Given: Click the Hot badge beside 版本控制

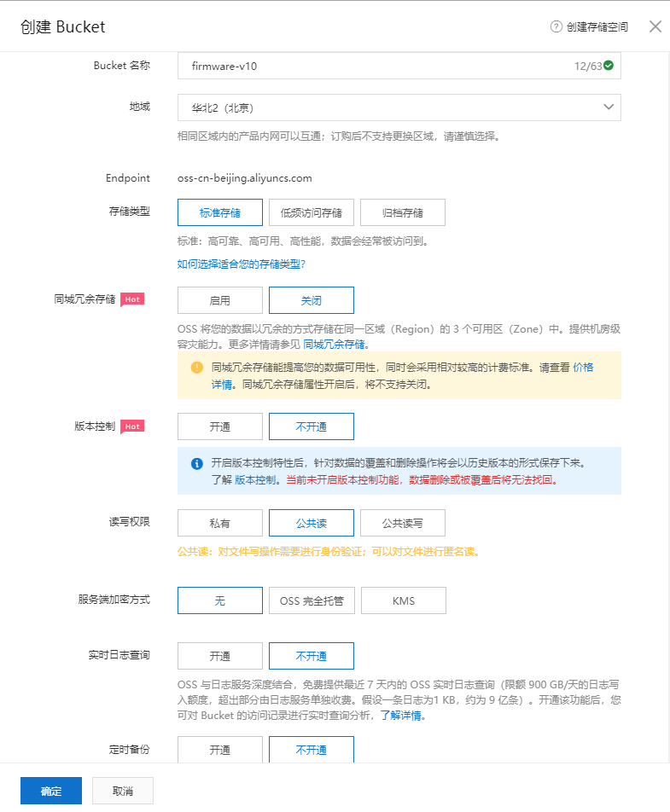Looking at the screenshot, I should click(x=132, y=426).
